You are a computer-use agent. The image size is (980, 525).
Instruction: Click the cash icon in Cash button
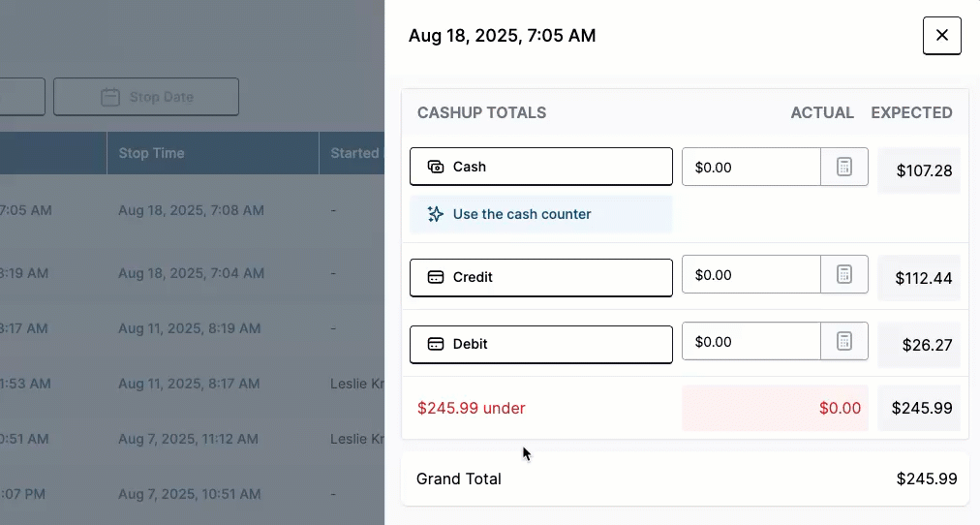click(x=436, y=167)
